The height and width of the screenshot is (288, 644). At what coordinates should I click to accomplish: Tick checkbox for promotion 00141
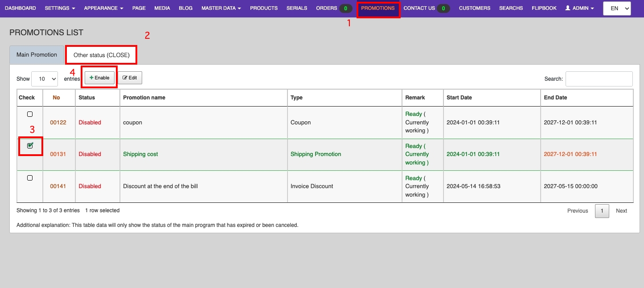click(30, 178)
